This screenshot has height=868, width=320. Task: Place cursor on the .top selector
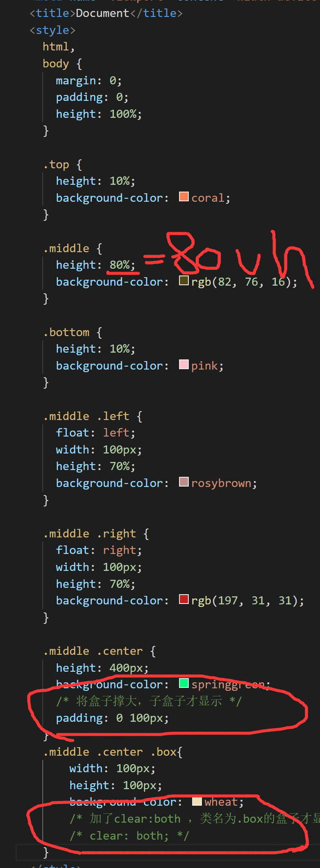click(58, 164)
